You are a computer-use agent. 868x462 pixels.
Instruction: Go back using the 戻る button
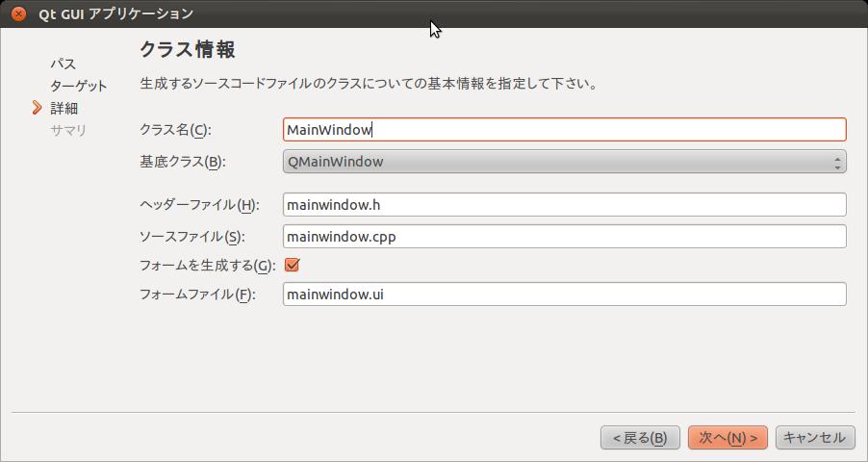click(640, 438)
